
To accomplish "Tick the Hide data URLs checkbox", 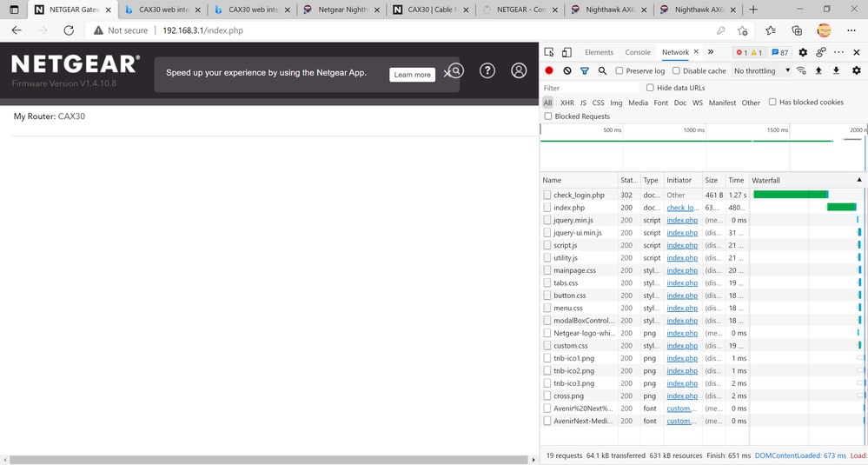I will (x=651, y=88).
